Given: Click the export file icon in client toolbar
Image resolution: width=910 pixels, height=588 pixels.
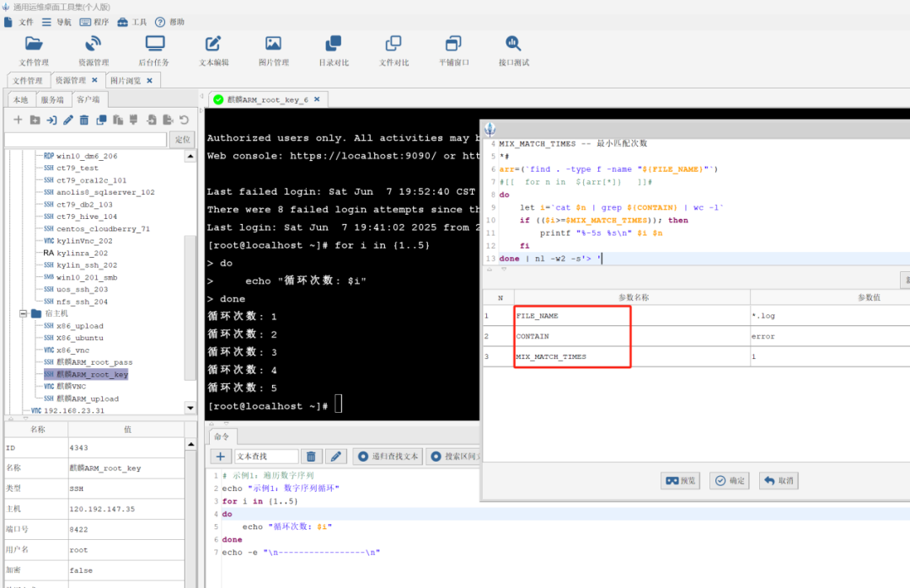Looking at the screenshot, I should click(168, 120).
